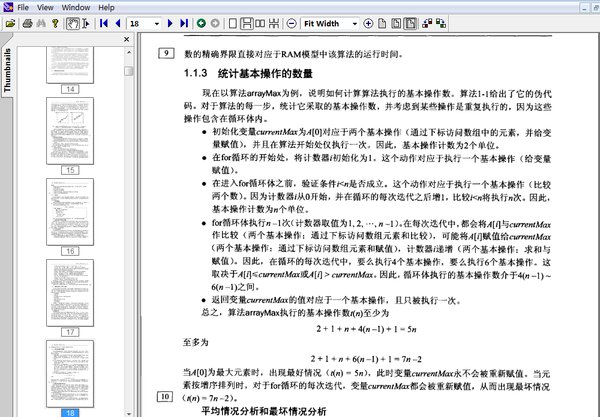Image resolution: width=600 pixels, height=417 pixels.
Task: Click the formula '2 + 1 + n + 4(n–1) + 1 = 5n'
Action: coord(366,329)
